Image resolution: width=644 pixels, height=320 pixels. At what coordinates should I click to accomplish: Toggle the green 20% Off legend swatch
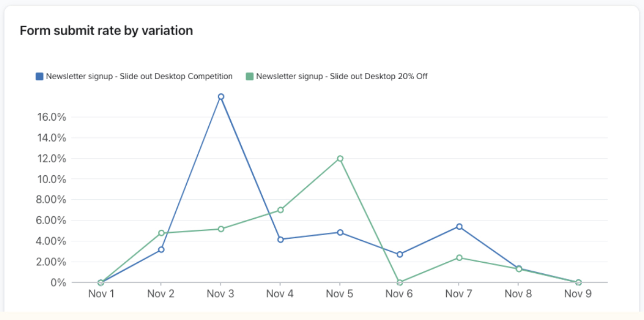click(x=251, y=76)
